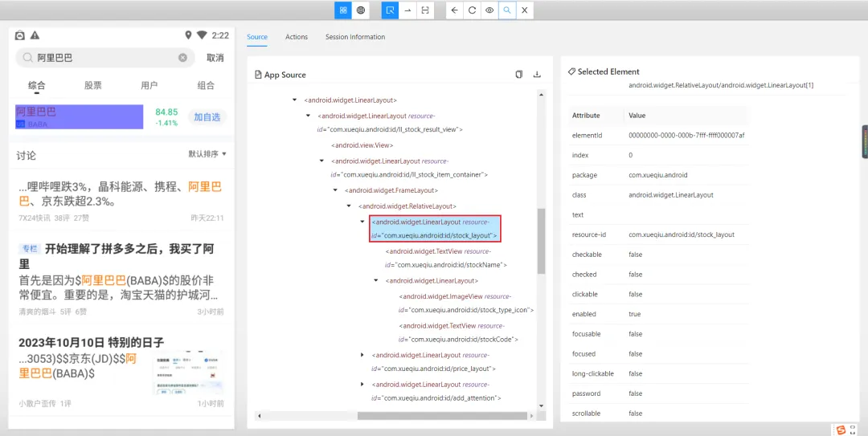Screen dimensions: 868x436
Task: Click the warning triangle in phone status bar
Action: click(x=35, y=35)
